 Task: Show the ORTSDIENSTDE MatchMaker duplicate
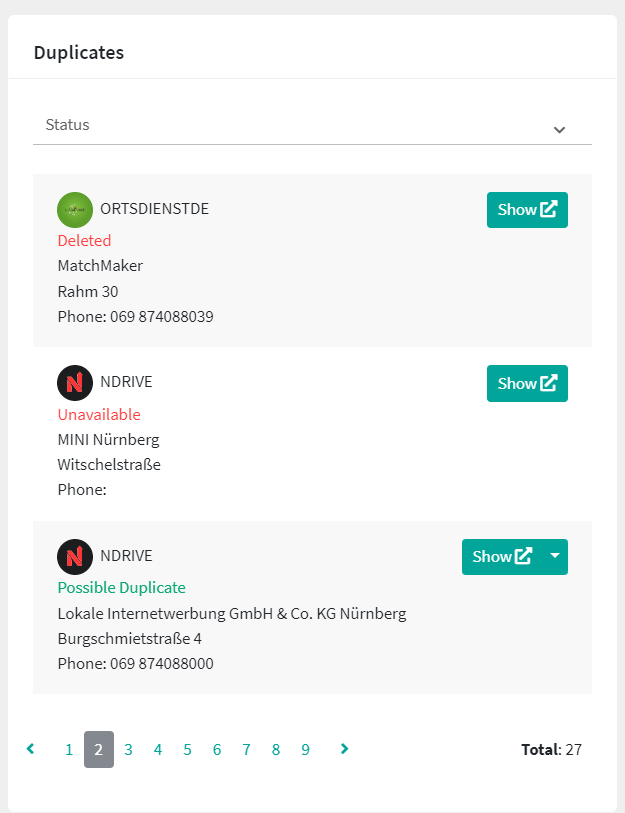pos(527,210)
